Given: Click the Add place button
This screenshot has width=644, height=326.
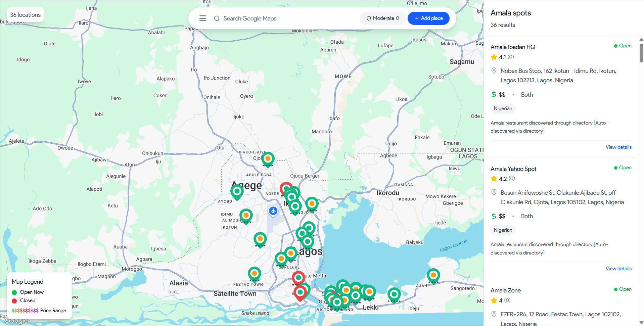Looking at the screenshot, I should [x=428, y=18].
